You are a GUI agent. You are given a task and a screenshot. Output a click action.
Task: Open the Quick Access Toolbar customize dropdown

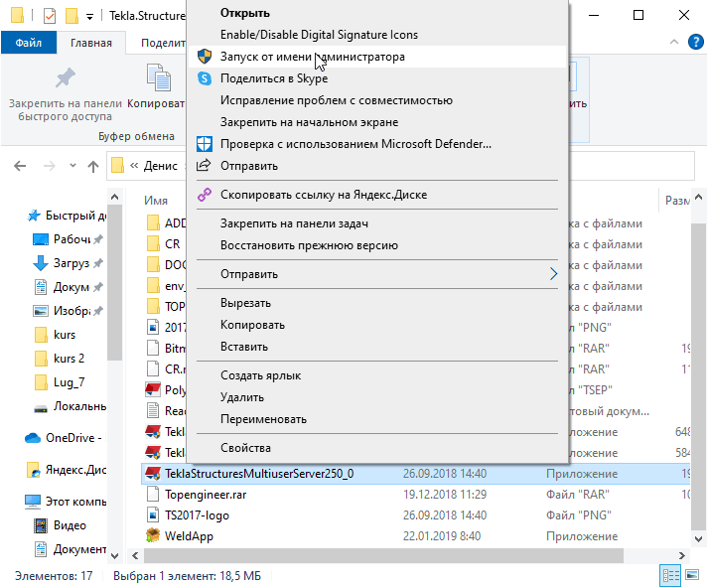(x=89, y=17)
